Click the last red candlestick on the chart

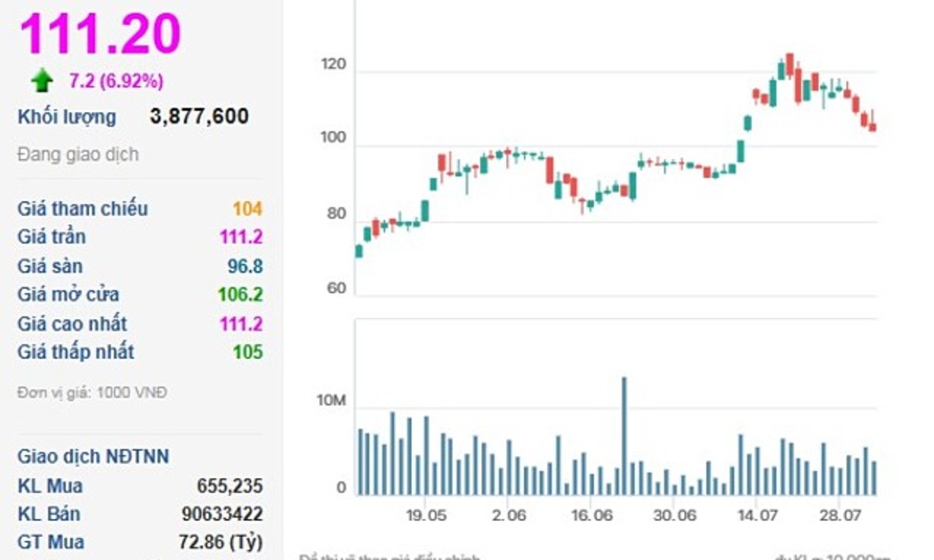pyautogui.click(x=873, y=126)
